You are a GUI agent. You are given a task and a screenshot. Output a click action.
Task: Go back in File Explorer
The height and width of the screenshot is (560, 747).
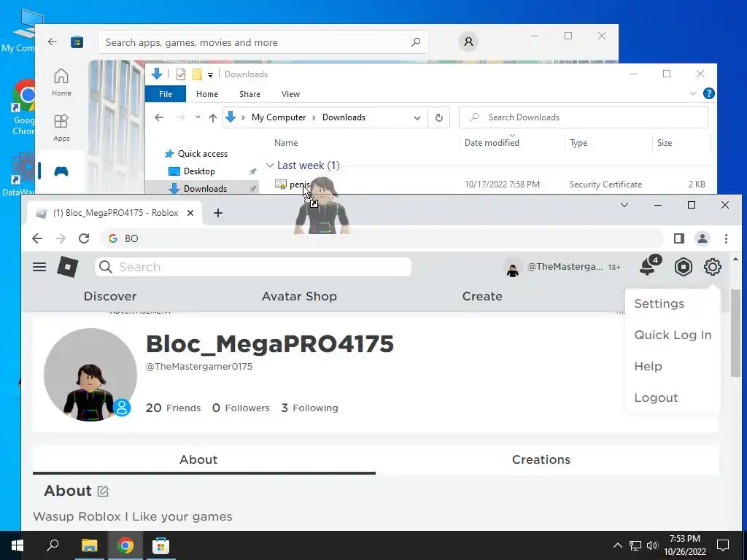point(159,117)
